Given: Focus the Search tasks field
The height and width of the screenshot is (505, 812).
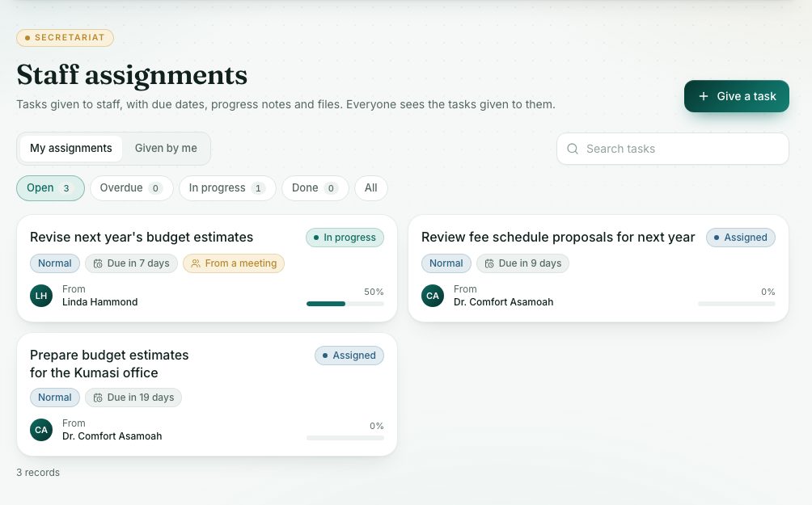Looking at the screenshot, I should (x=673, y=149).
